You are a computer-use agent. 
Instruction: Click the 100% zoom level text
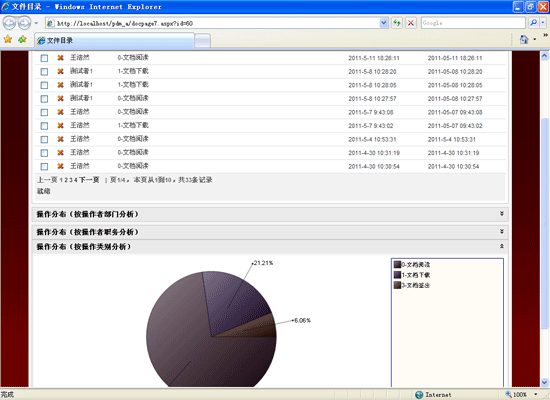tap(520, 395)
